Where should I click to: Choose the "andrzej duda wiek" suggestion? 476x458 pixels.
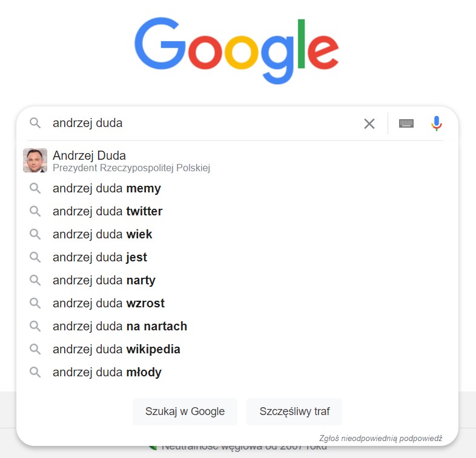(102, 235)
